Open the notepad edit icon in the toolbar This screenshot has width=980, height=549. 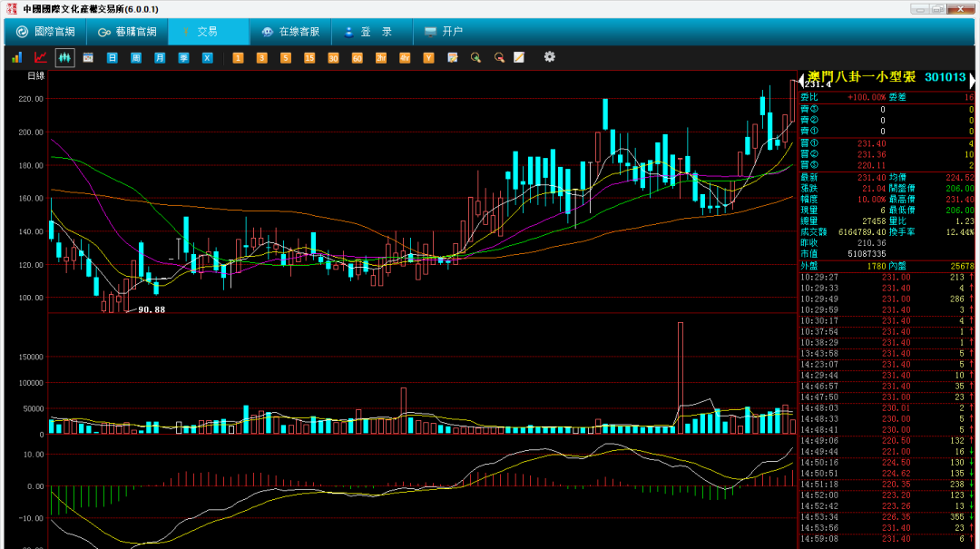[x=453, y=57]
